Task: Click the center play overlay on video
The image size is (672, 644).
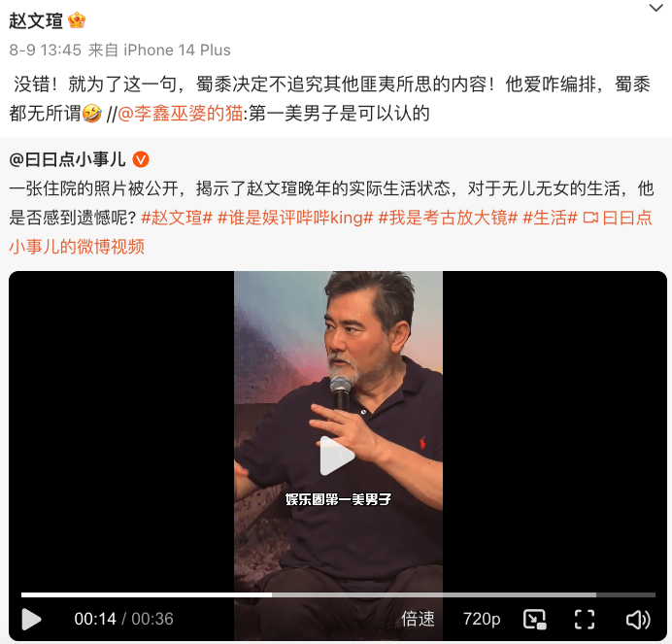Action: point(337,456)
